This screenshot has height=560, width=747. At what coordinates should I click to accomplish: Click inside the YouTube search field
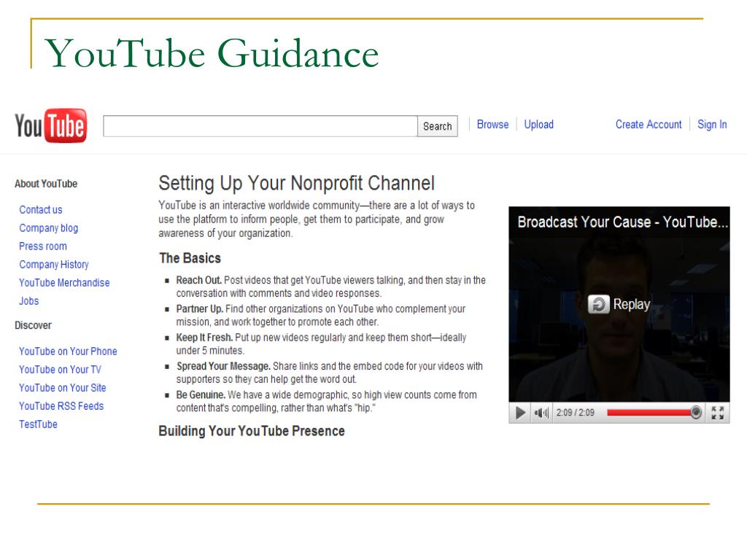pos(260,126)
